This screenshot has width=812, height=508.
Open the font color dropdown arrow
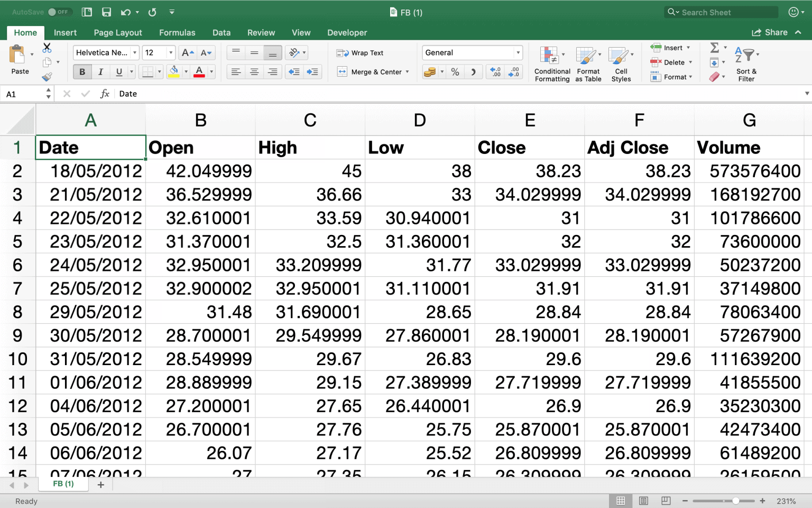pyautogui.click(x=210, y=71)
